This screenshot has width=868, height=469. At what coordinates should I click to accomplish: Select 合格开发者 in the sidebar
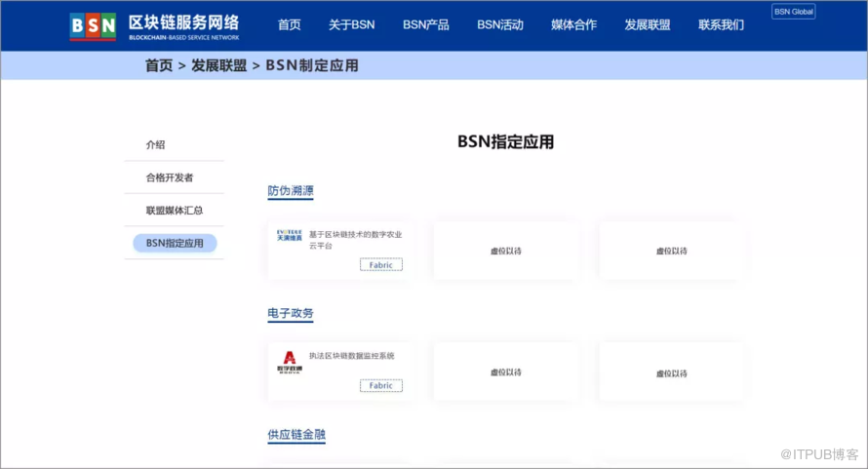(170, 177)
